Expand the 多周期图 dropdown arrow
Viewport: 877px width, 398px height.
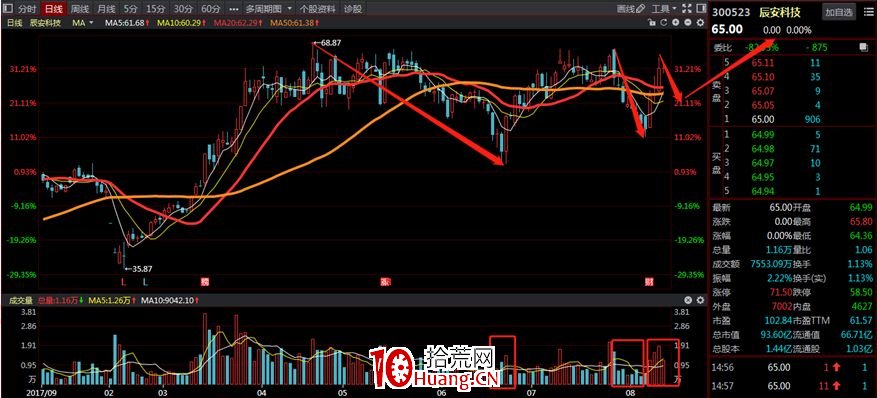[289, 9]
